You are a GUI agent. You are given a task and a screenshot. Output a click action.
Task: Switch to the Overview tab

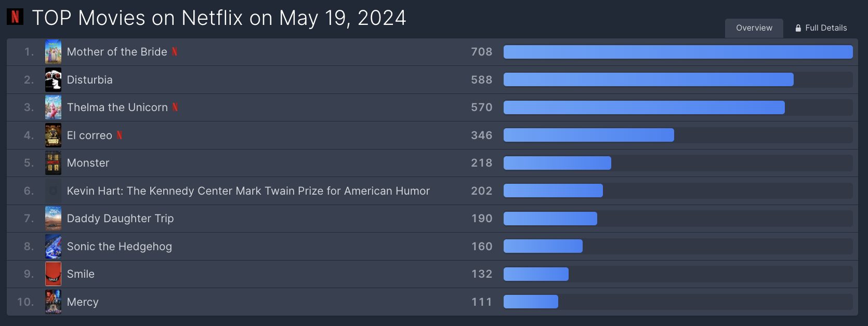tap(754, 28)
